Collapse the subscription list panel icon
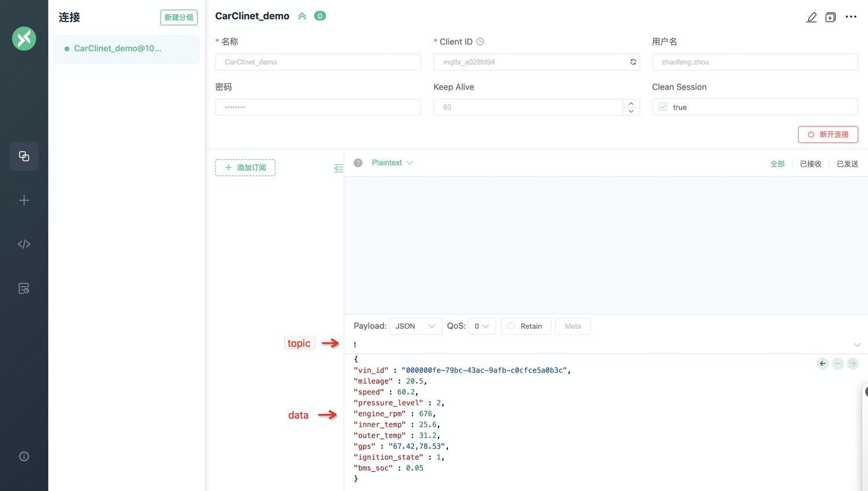 [339, 168]
